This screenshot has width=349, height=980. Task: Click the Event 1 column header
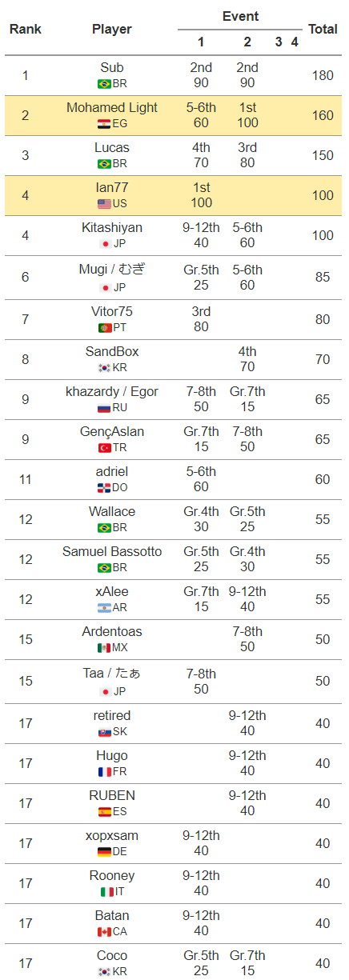click(x=201, y=42)
